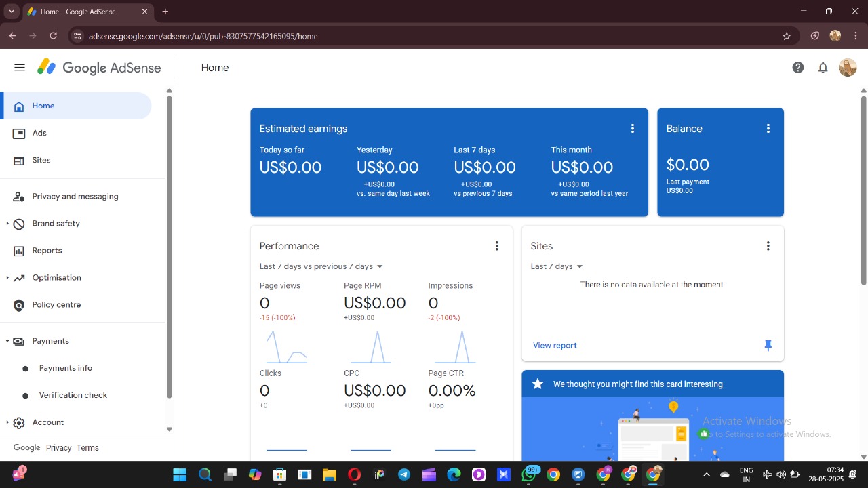Click the pin icon on Sites card
Image resolution: width=868 pixels, height=488 pixels.
[768, 346]
